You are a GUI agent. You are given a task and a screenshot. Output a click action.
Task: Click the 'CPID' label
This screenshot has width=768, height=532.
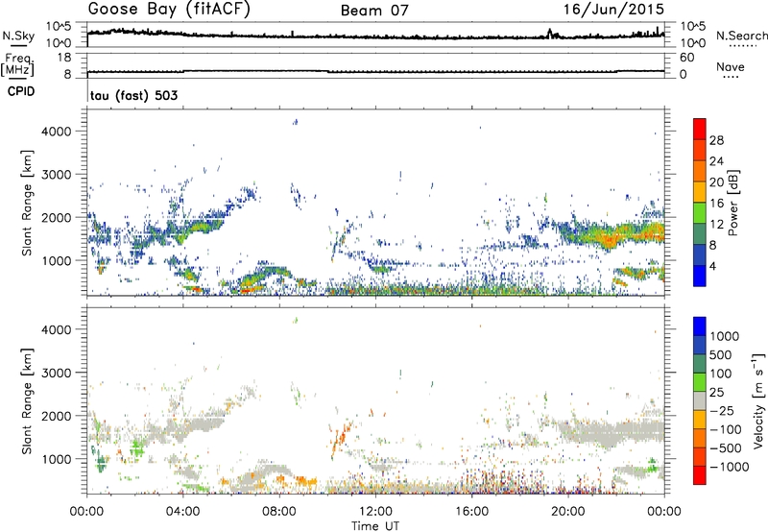(x=21, y=91)
